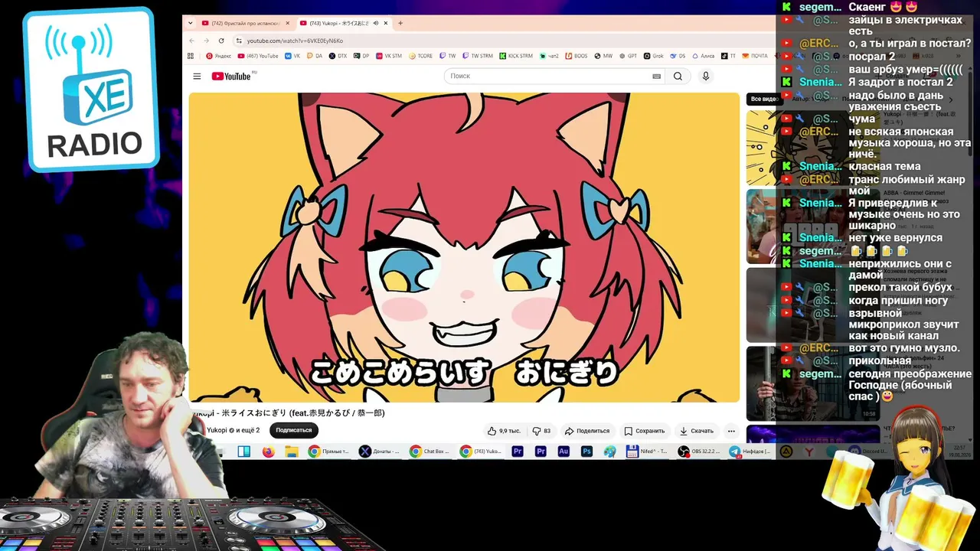
Task: Open the KICK STRM bookmark
Action: pyautogui.click(x=516, y=56)
